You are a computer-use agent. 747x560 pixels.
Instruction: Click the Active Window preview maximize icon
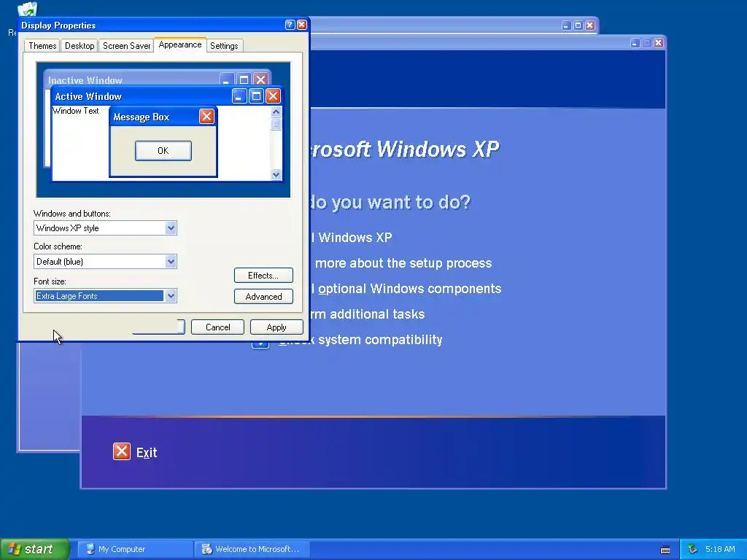click(256, 96)
